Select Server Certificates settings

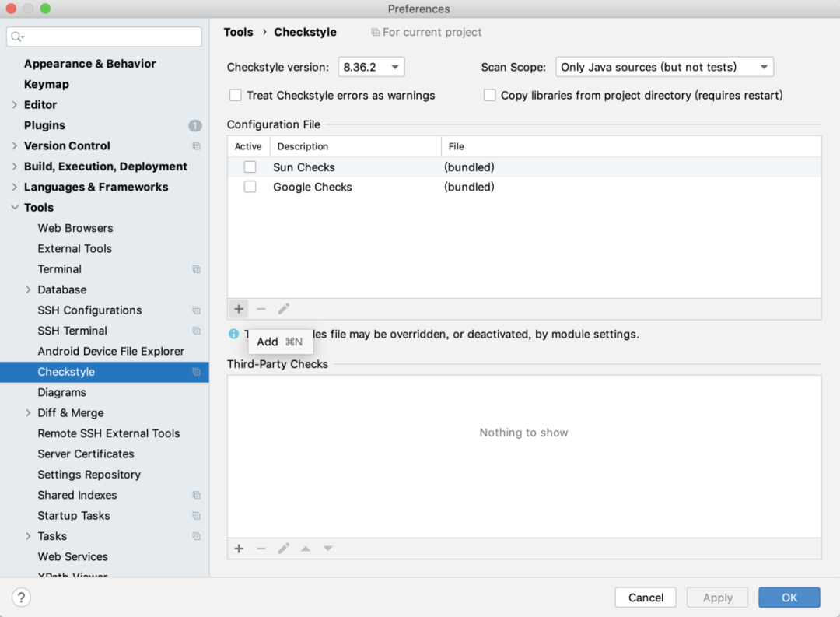(86, 454)
